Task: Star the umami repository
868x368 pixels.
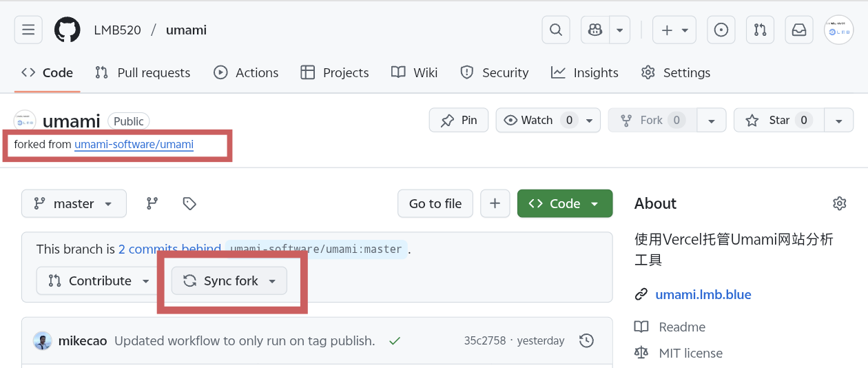Action: pos(779,120)
